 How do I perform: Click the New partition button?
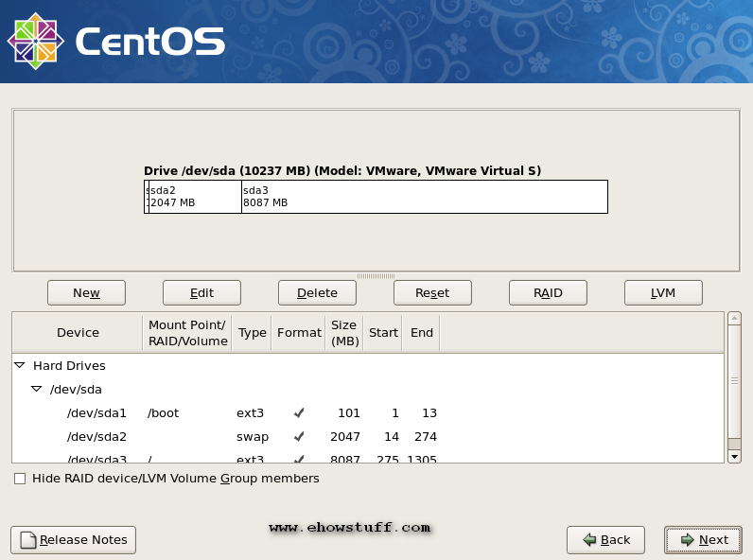tap(86, 293)
